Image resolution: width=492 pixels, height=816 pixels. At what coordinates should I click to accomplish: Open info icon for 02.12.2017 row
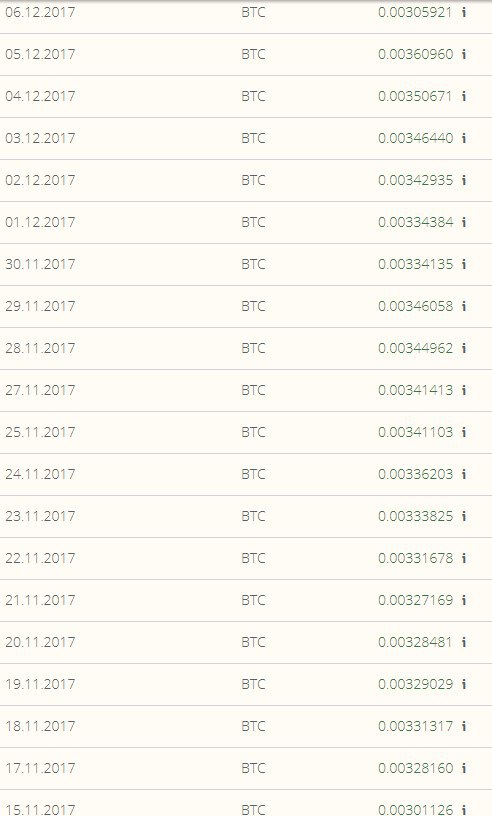point(464,180)
